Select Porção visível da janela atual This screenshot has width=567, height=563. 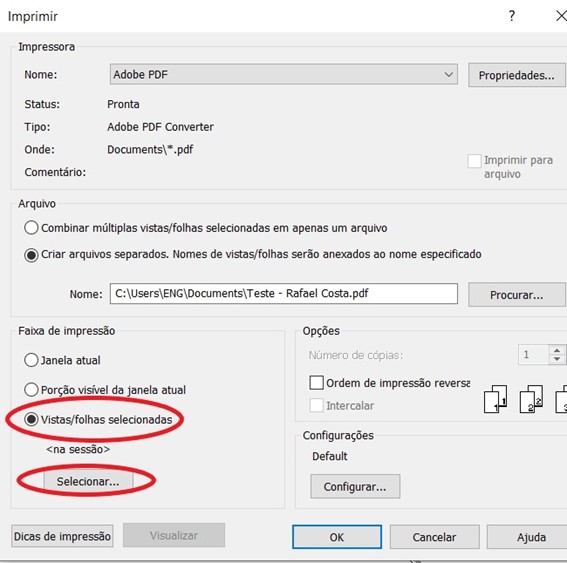tap(31, 390)
